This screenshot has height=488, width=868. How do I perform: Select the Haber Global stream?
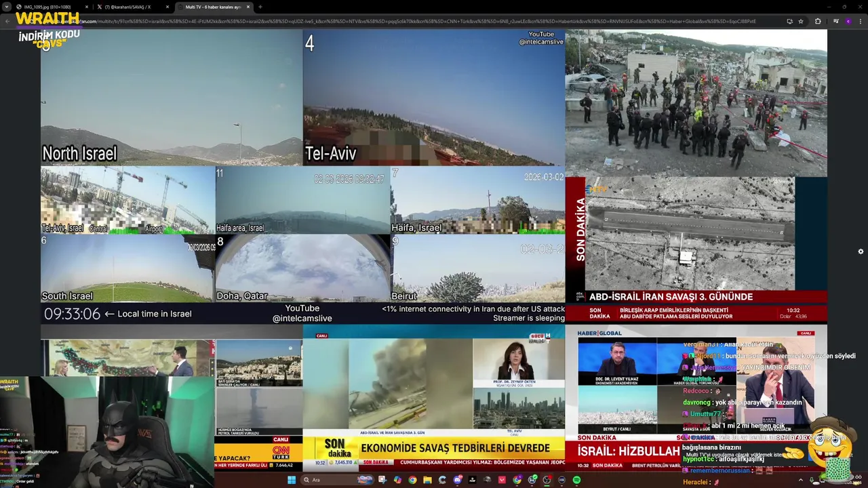tap(696, 399)
